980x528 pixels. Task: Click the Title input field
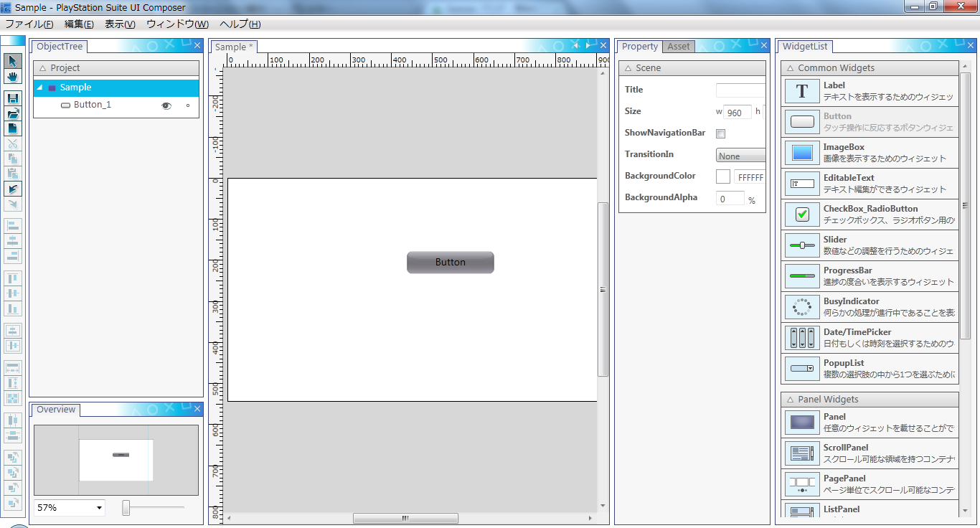click(740, 90)
